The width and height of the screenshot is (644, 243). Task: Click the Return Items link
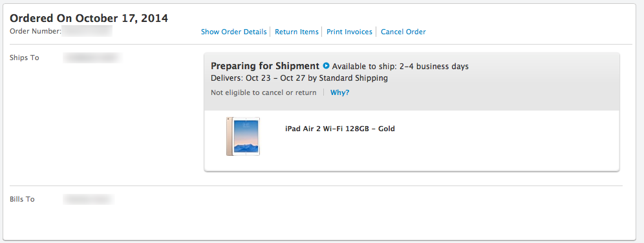297,32
